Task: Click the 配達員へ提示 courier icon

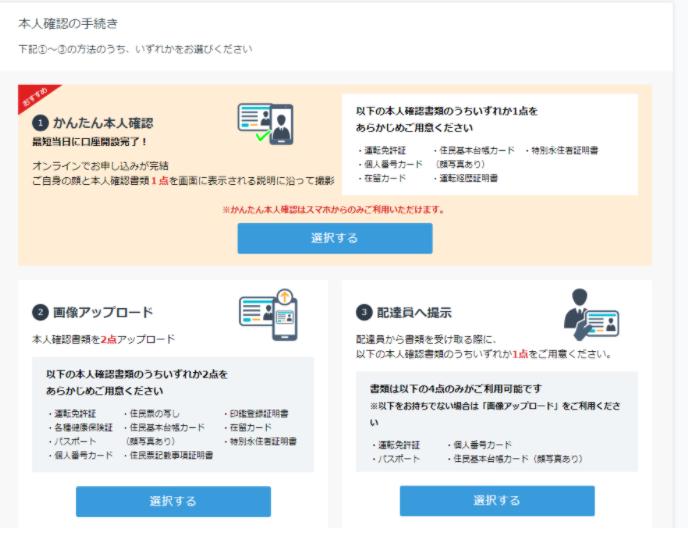Action: pyautogui.click(x=591, y=315)
